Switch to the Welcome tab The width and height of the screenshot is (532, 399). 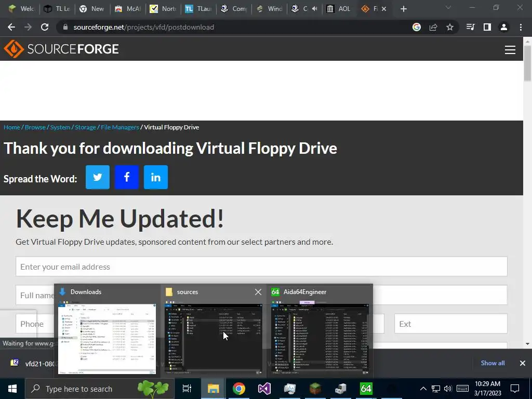click(x=22, y=9)
